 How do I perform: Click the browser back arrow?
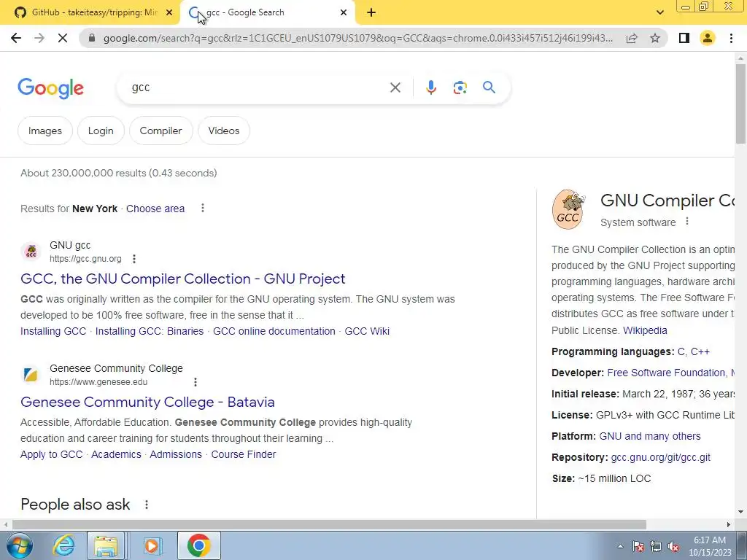[x=16, y=38]
